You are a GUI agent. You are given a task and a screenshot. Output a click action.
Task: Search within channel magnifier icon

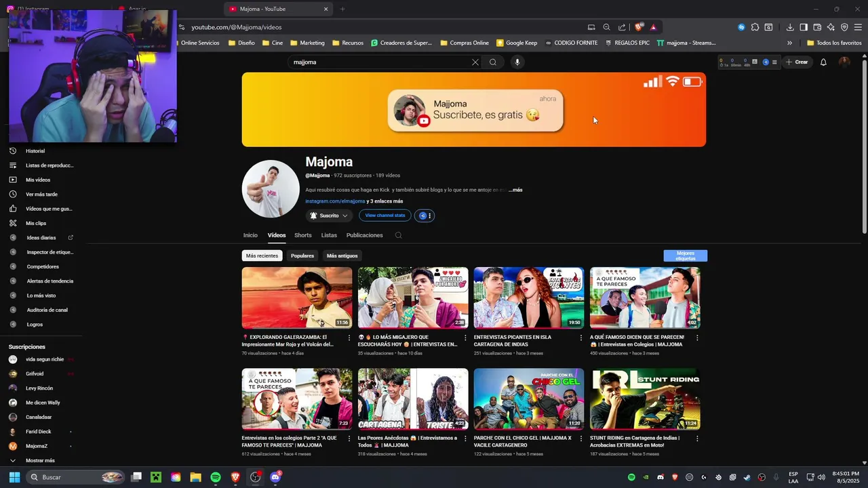coord(399,235)
